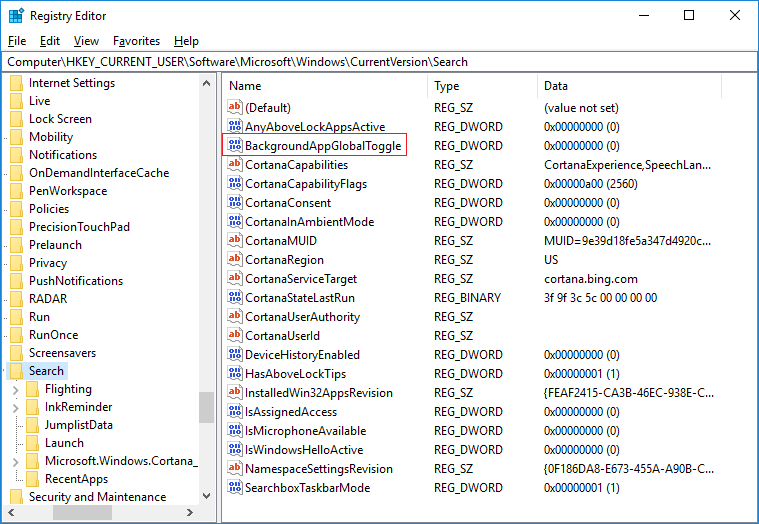Click the registry path address bar
The image size is (759, 524).
pyautogui.click(x=380, y=62)
